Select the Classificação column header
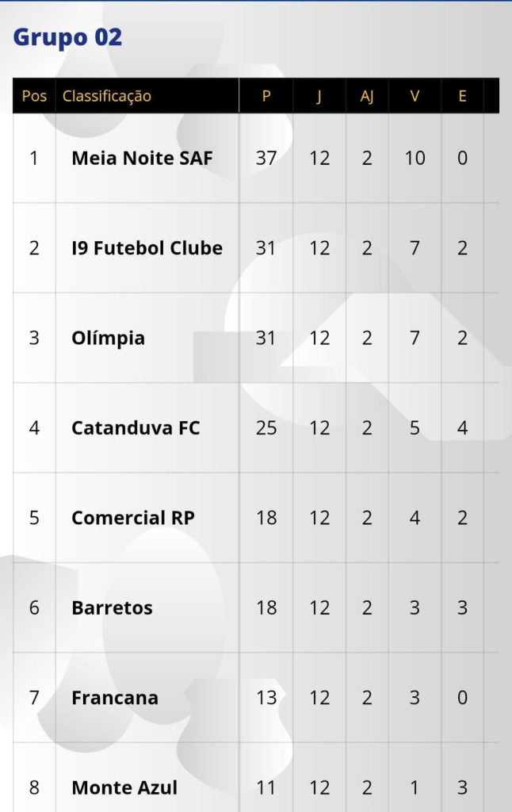Viewport: 512px width, 812px height. click(x=107, y=96)
